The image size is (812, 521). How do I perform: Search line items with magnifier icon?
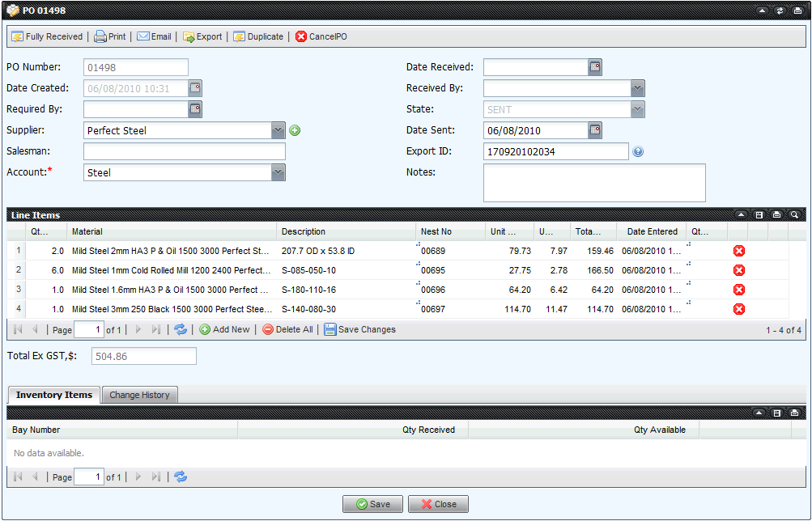(794, 215)
